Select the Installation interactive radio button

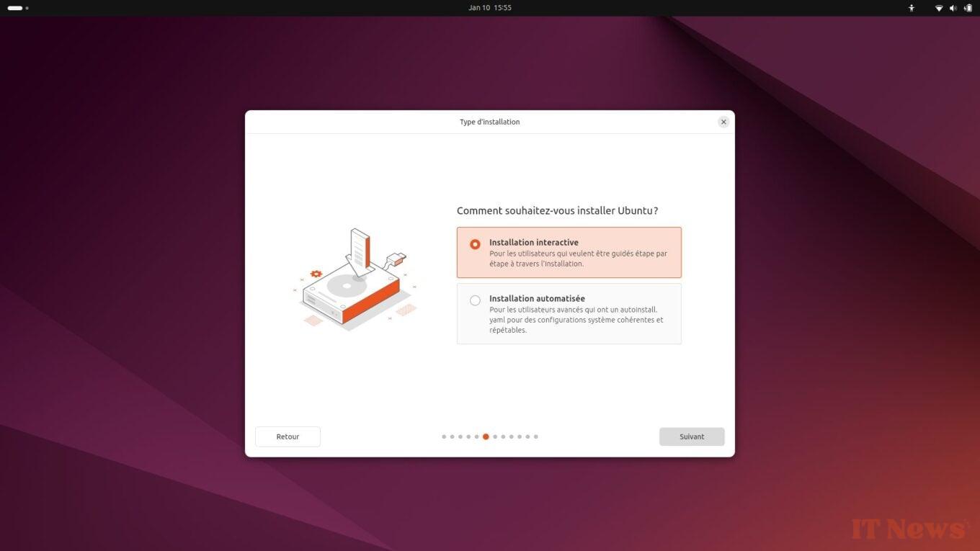tap(475, 243)
